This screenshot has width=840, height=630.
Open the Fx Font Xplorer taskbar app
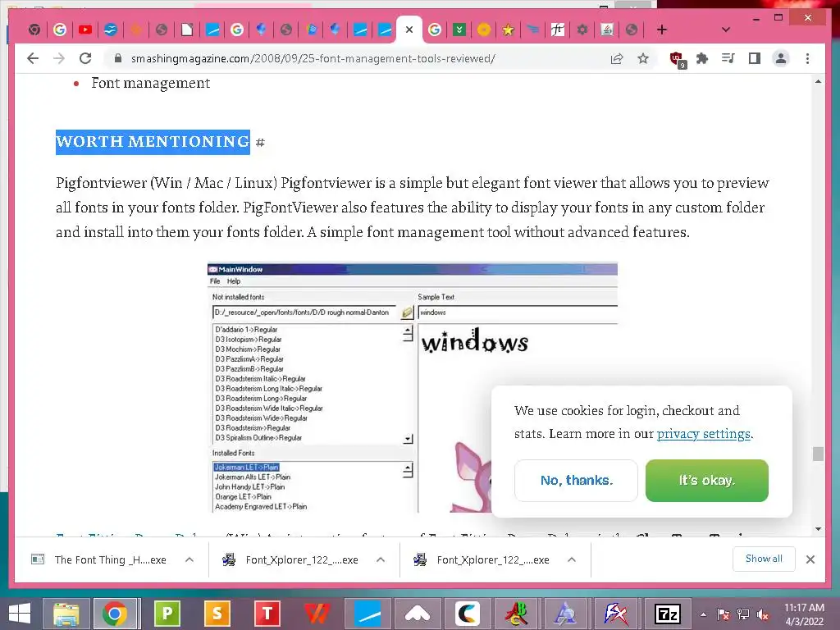coord(616,614)
